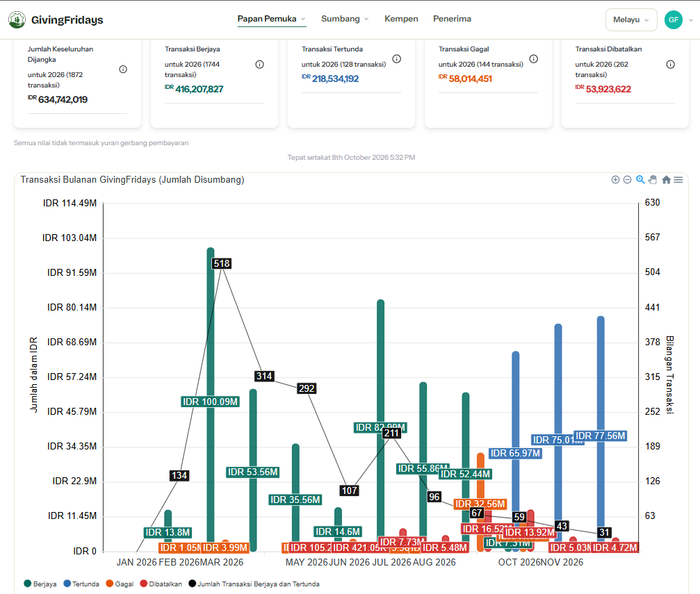Click the IDR 65.97M data label
This screenshot has height=594, width=700.
pyautogui.click(x=515, y=454)
